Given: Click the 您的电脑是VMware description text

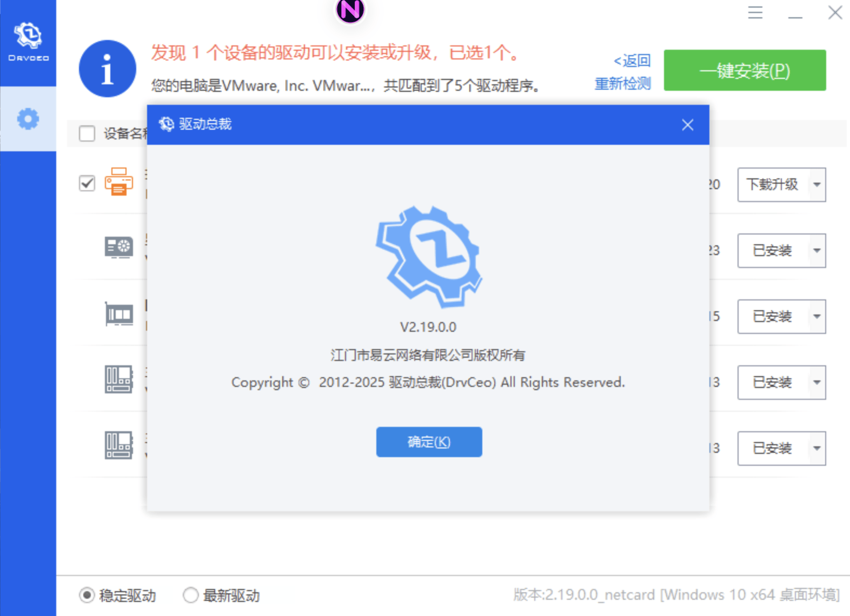Looking at the screenshot, I should 346,85.
